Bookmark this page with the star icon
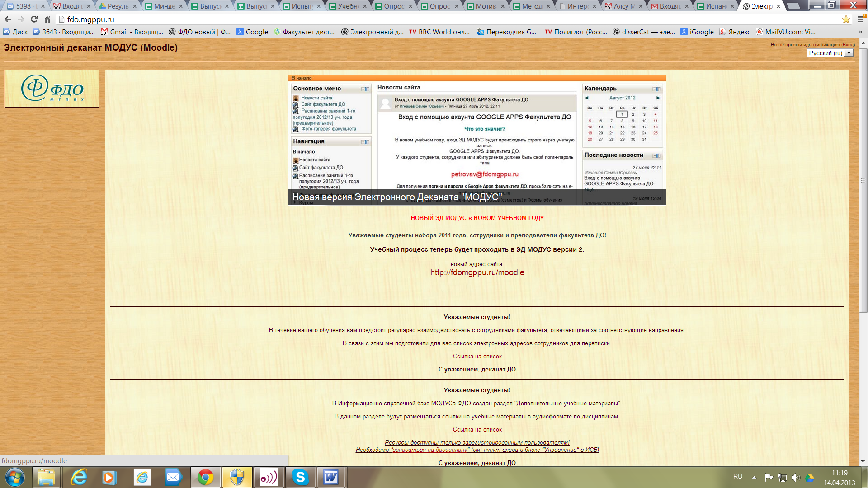This screenshot has height=488, width=868. coord(846,19)
